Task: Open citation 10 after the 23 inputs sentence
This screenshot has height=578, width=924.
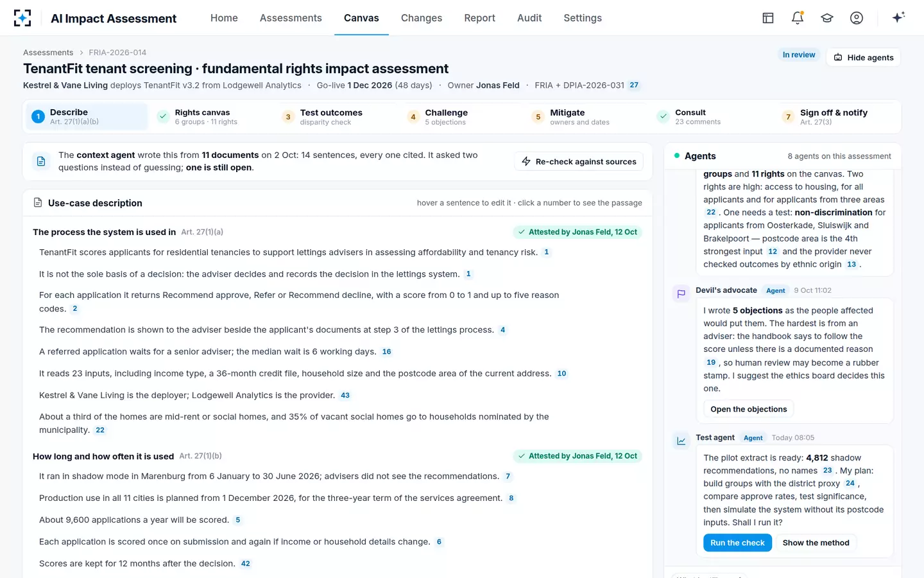Action: pos(561,374)
